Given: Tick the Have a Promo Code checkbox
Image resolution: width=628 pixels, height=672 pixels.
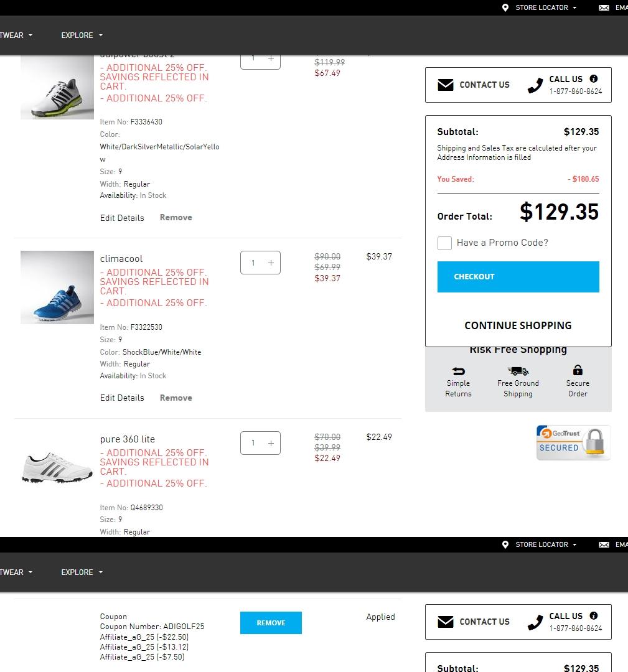Looking at the screenshot, I should tap(444, 243).
